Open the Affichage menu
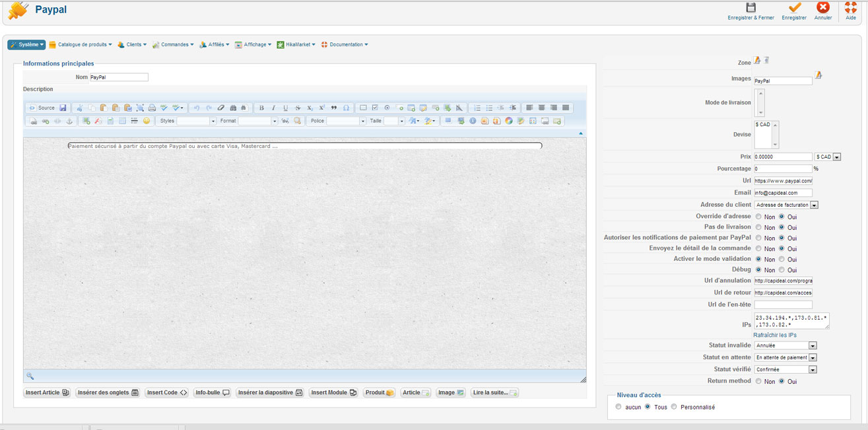The image size is (868, 430). coord(253,45)
